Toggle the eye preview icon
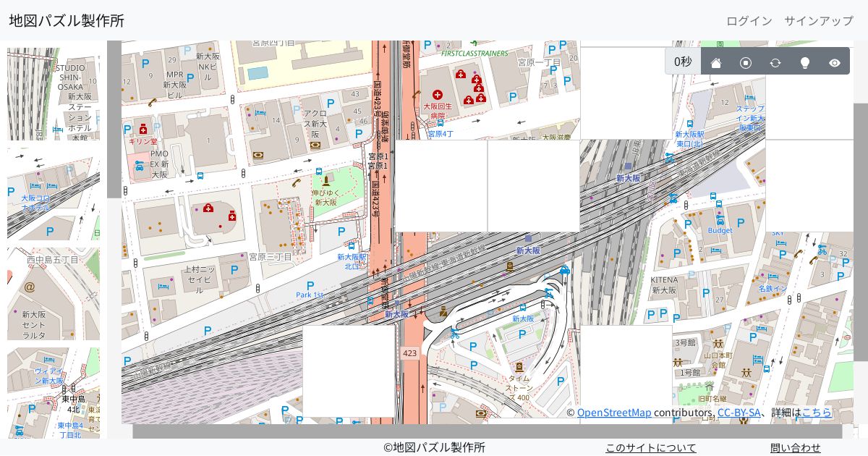 (x=835, y=62)
